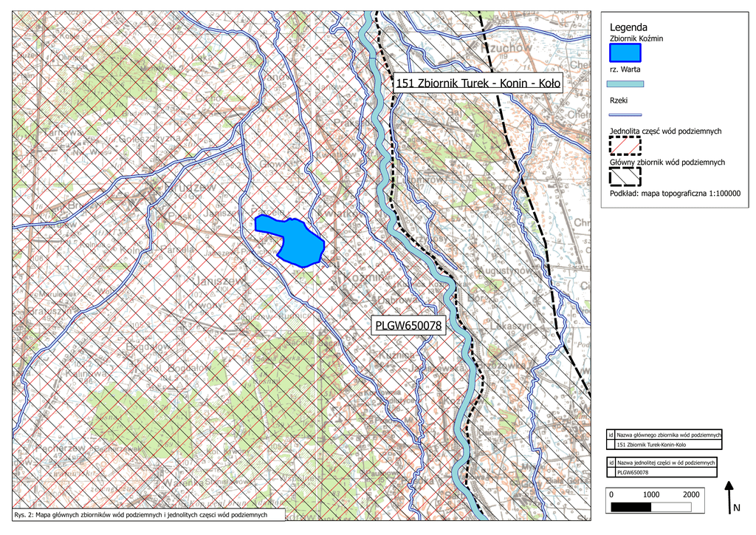Image resolution: width=756 pixels, height=535 pixels.
Task: Click the Legenda heading
Action: tap(628, 27)
